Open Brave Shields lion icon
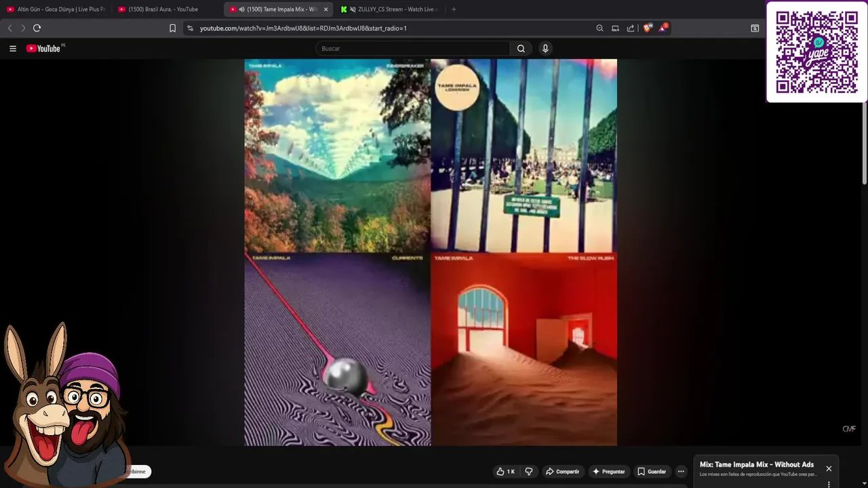 (x=647, y=28)
